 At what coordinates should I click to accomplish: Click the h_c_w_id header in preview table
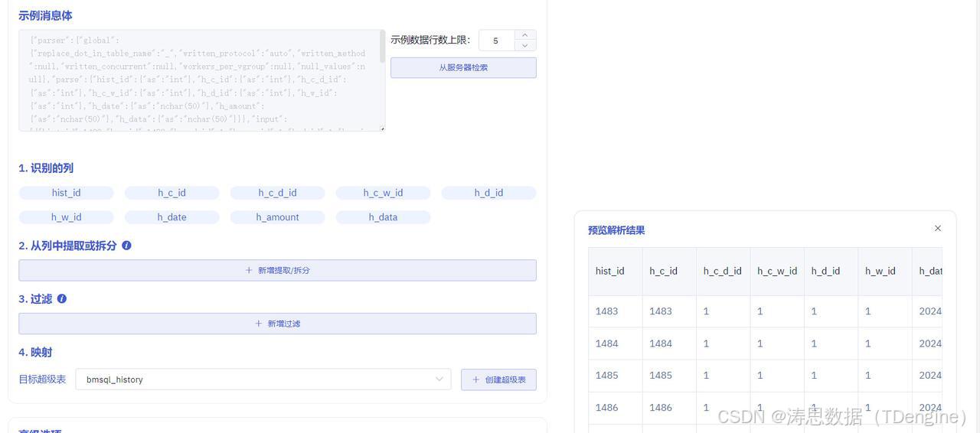[x=777, y=271]
